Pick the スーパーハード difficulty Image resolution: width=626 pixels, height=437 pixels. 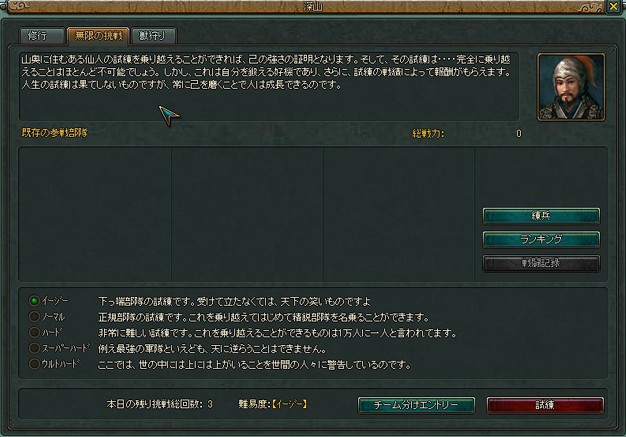(34, 348)
